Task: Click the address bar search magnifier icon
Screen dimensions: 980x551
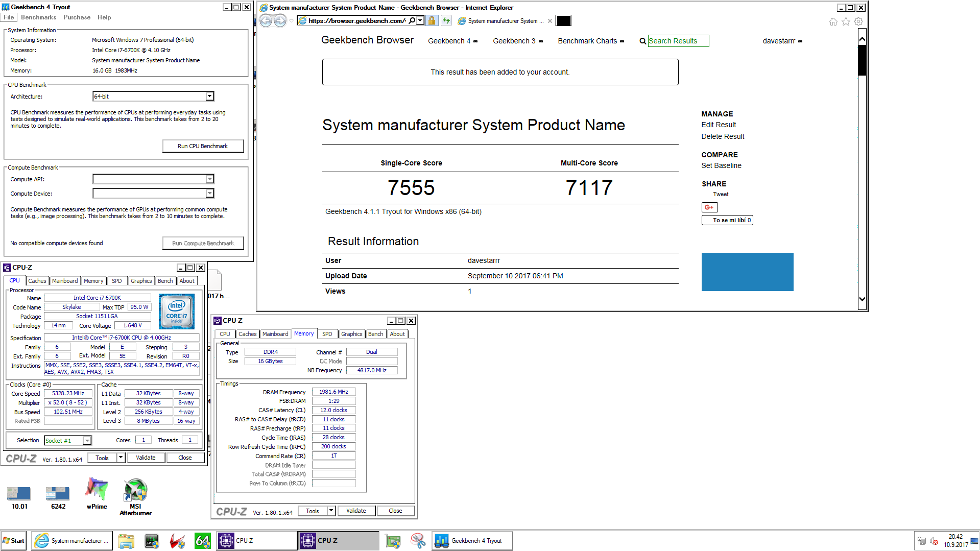Action: [412, 20]
